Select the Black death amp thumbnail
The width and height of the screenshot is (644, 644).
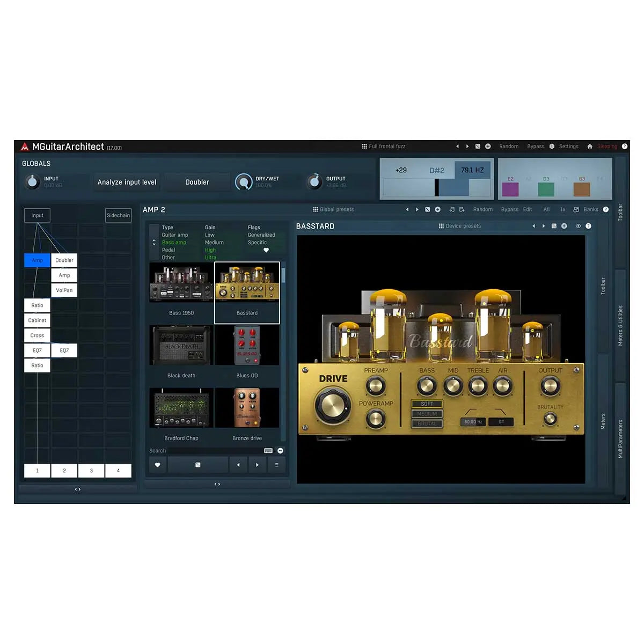coord(181,346)
